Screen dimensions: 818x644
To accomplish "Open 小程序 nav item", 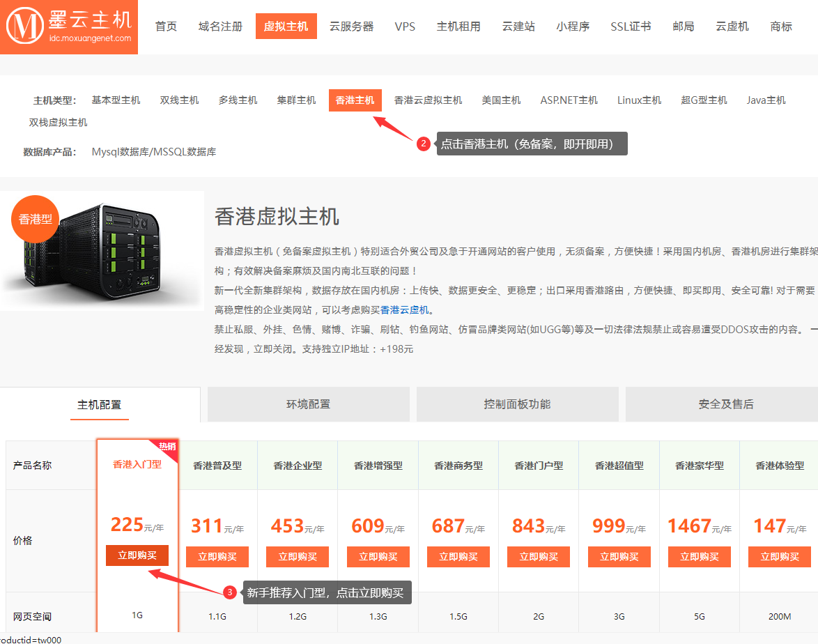I will [x=573, y=26].
